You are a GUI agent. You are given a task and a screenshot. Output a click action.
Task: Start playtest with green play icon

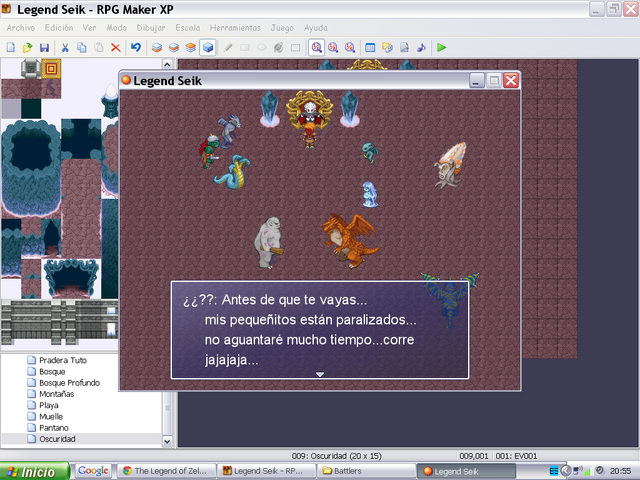point(441,47)
